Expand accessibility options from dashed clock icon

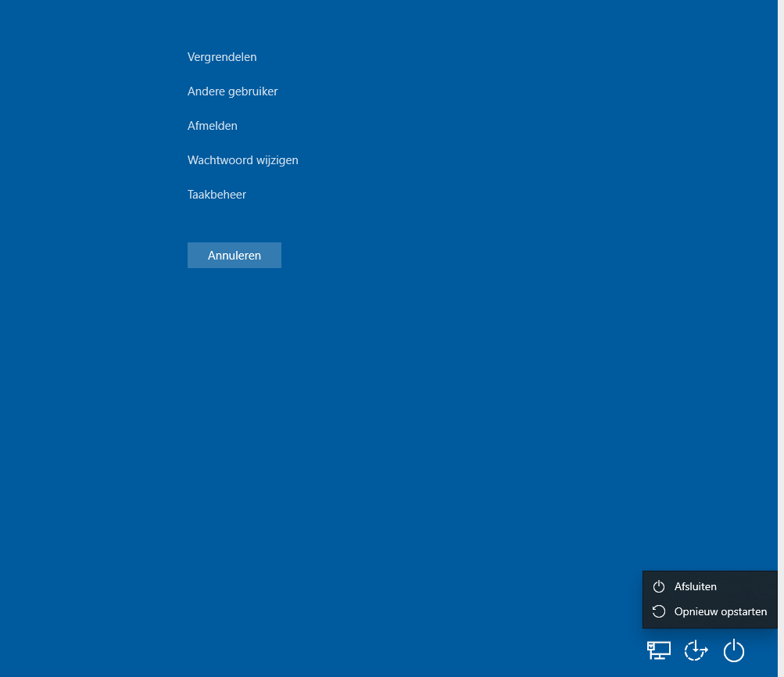click(x=696, y=650)
